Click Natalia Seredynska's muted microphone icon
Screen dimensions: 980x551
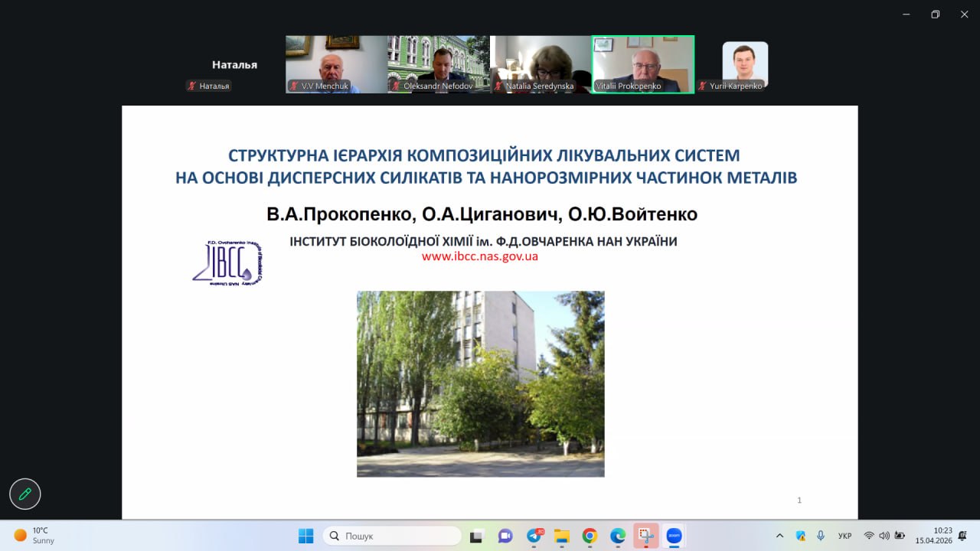tap(498, 86)
